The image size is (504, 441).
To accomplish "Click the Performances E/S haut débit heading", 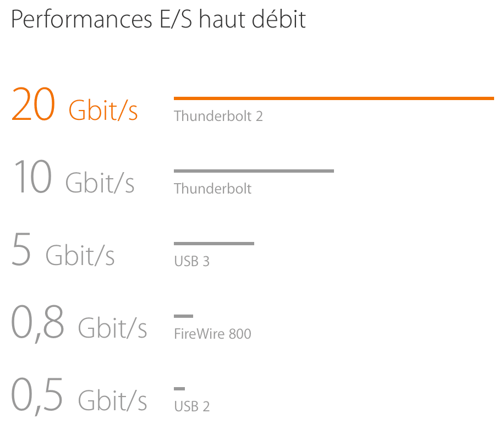I will click(158, 20).
